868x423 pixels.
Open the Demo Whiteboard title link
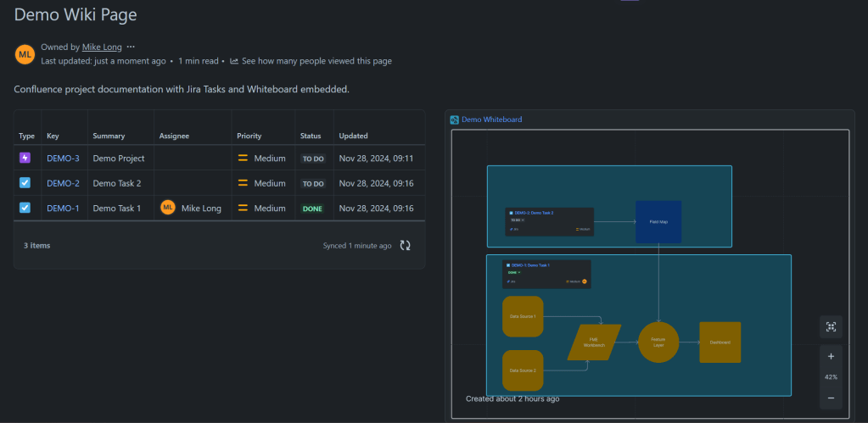[491, 120]
